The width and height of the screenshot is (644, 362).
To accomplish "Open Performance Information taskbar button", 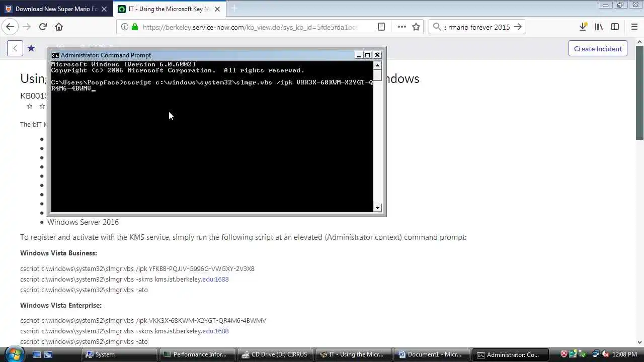I will (198, 354).
